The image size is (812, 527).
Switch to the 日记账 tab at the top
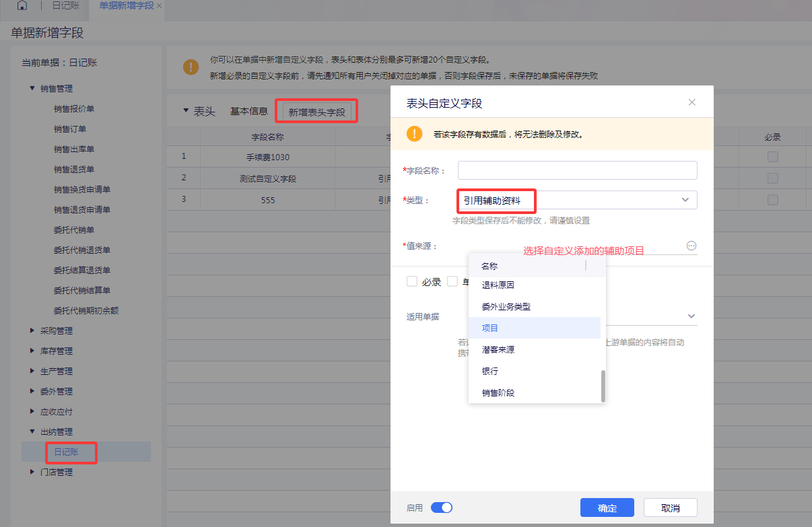[x=66, y=6]
